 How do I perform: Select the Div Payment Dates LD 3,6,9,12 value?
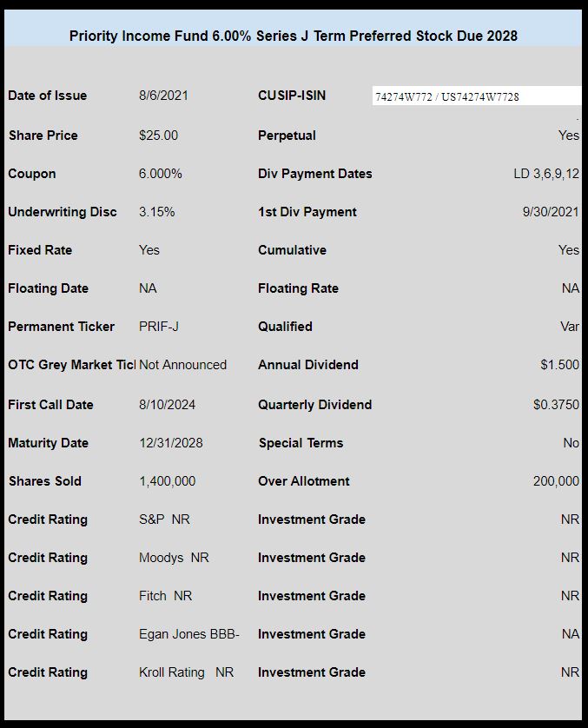(546, 174)
